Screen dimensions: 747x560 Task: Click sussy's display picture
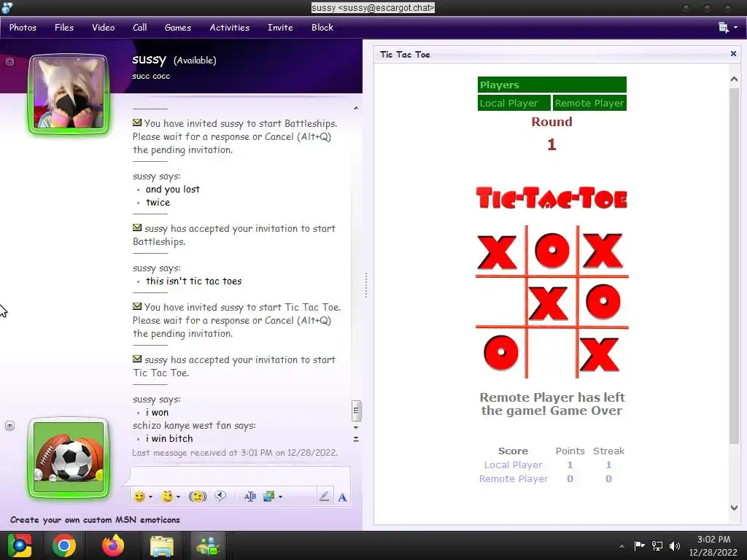[69, 94]
